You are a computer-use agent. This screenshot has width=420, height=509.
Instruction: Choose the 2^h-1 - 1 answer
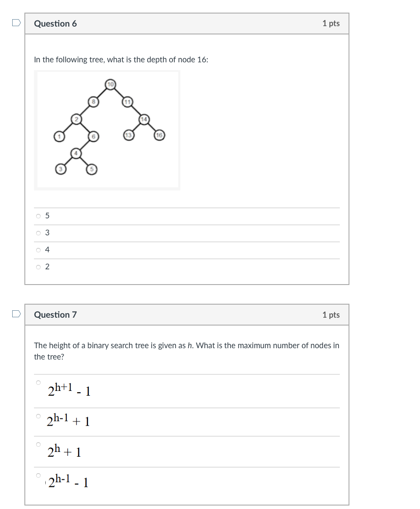(x=38, y=475)
